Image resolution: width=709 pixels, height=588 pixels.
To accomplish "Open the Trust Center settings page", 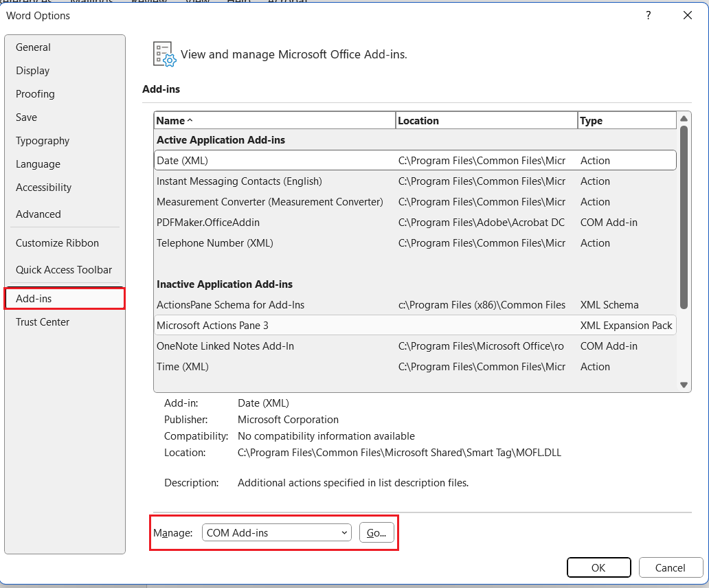I will [42, 321].
